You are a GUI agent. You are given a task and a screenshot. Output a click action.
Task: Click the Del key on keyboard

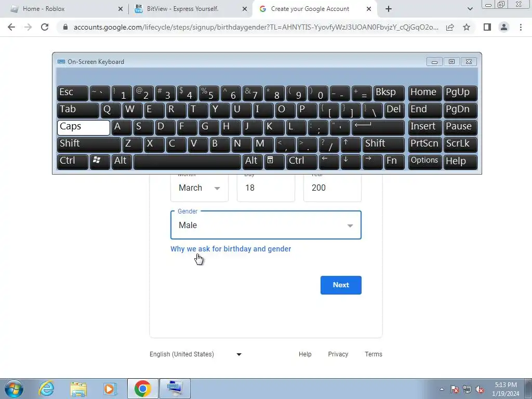tap(394, 110)
